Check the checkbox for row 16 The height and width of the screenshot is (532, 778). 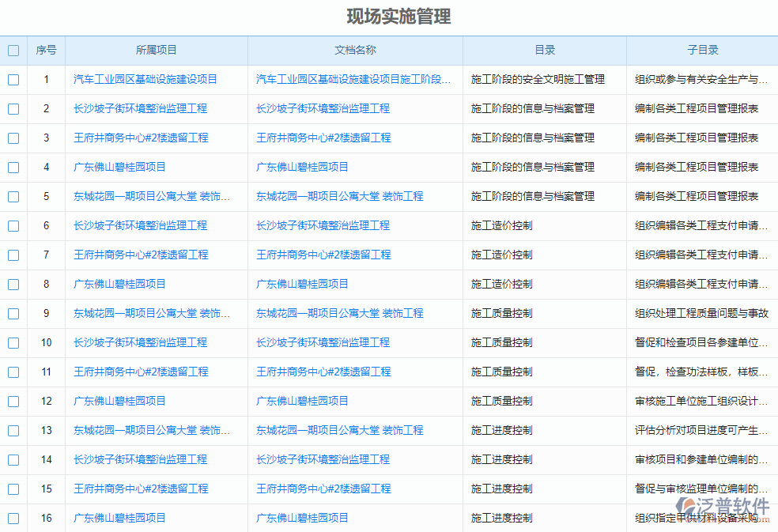[x=13, y=518]
